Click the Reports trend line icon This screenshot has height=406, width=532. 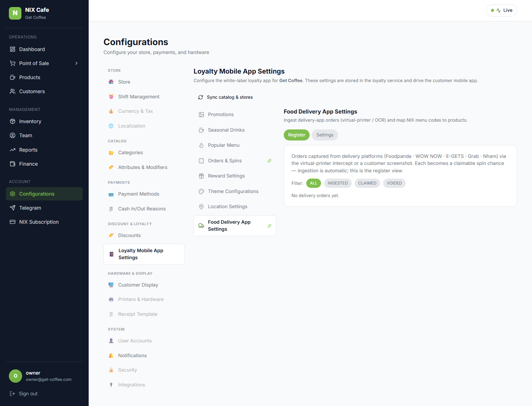point(13,150)
